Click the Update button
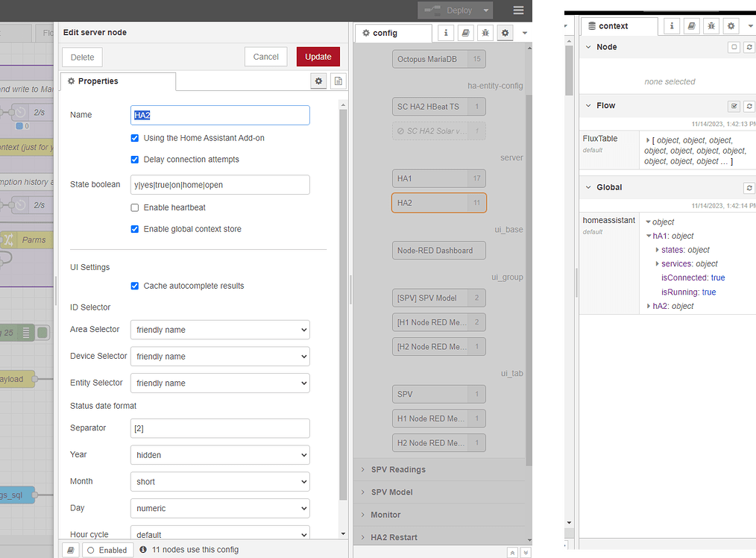Viewport: 756px width, 558px height. pos(318,56)
